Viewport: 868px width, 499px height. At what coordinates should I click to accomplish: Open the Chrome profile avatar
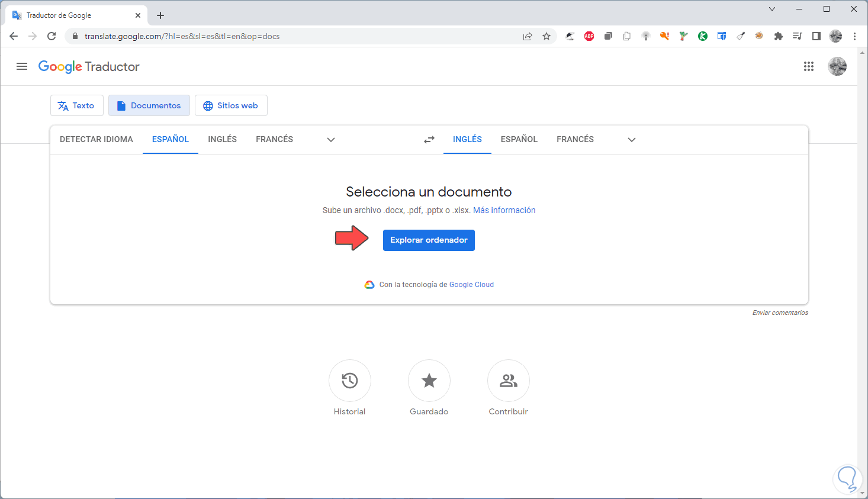835,36
